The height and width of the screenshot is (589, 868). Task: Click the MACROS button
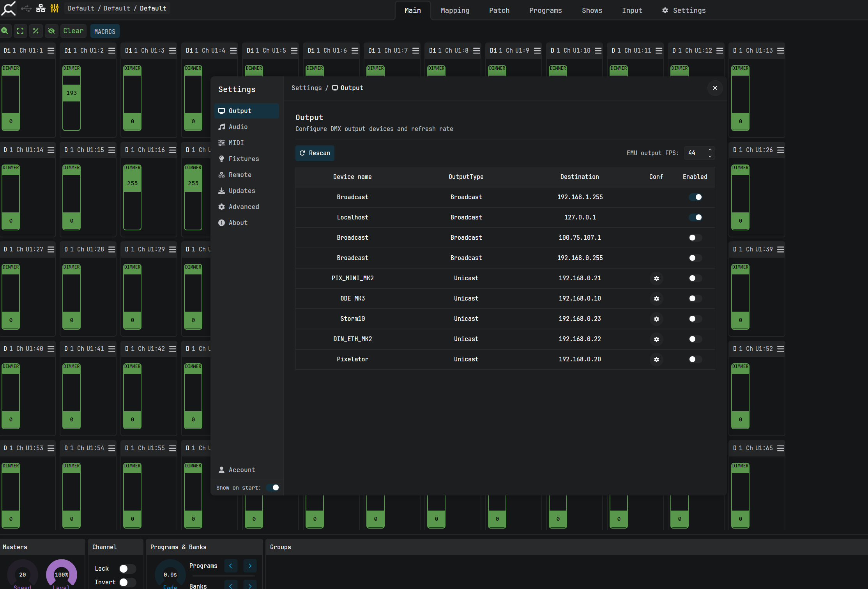coord(105,31)
